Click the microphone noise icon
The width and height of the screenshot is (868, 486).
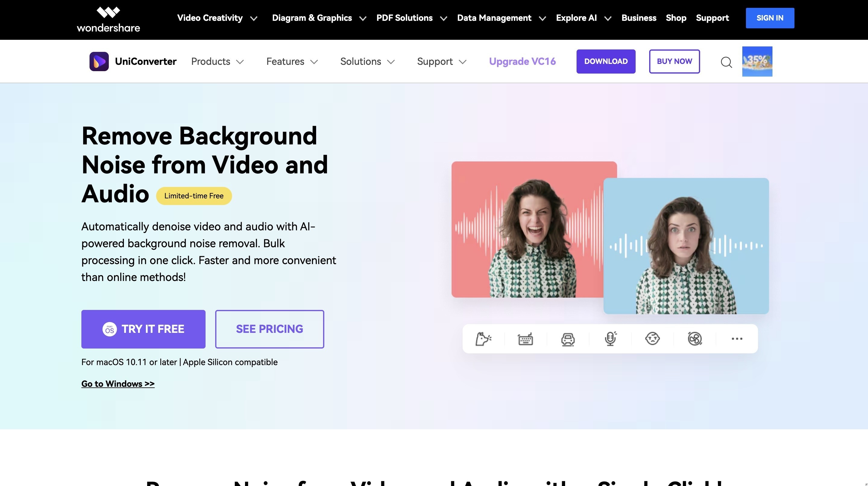610,339
